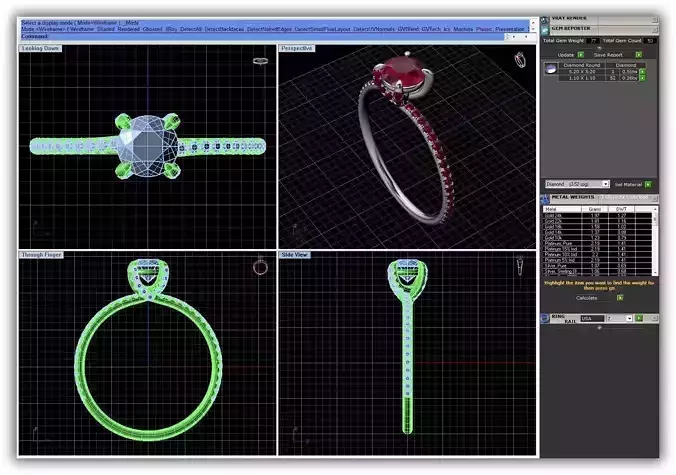Select the Platinum Pure row
The height and width of the screenshot is (475, 676).
point(597,244)
